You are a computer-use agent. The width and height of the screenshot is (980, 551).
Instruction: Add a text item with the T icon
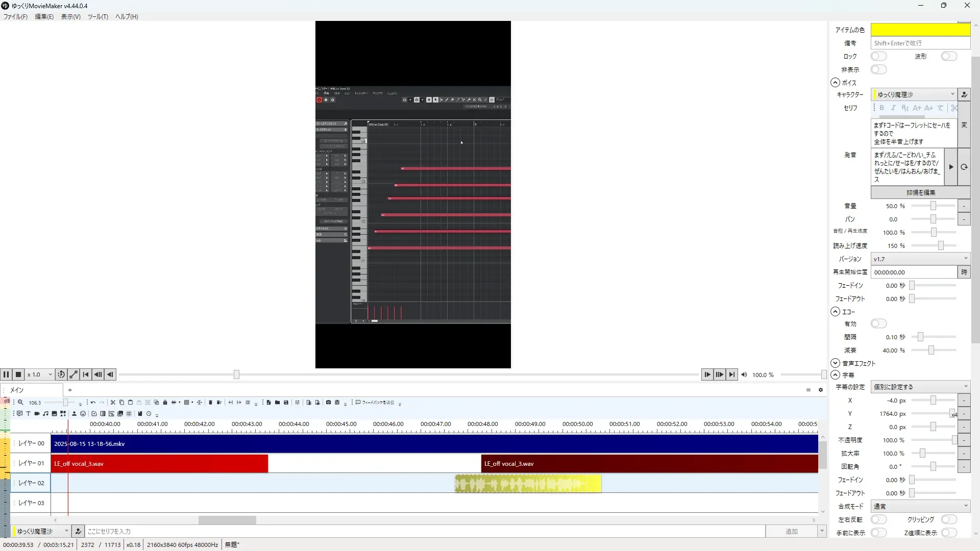click(x=28, y=414)
